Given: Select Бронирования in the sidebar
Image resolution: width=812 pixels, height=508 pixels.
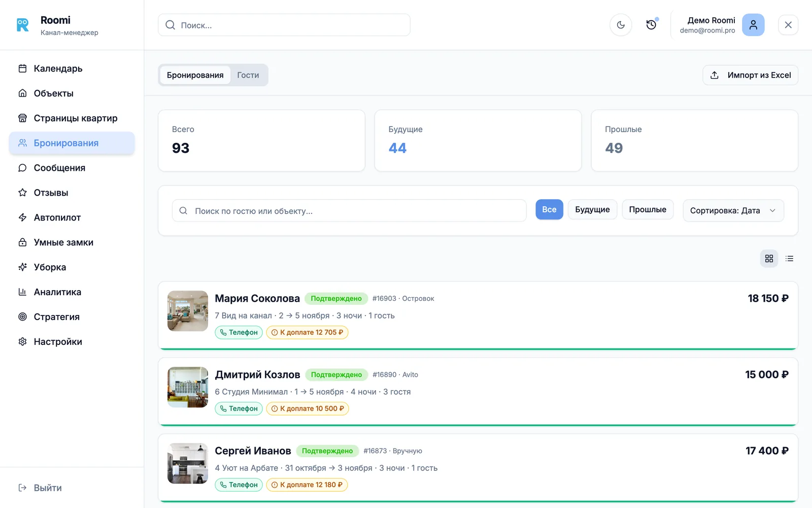Looking at the screenshot, I should (x=72, y=143).
